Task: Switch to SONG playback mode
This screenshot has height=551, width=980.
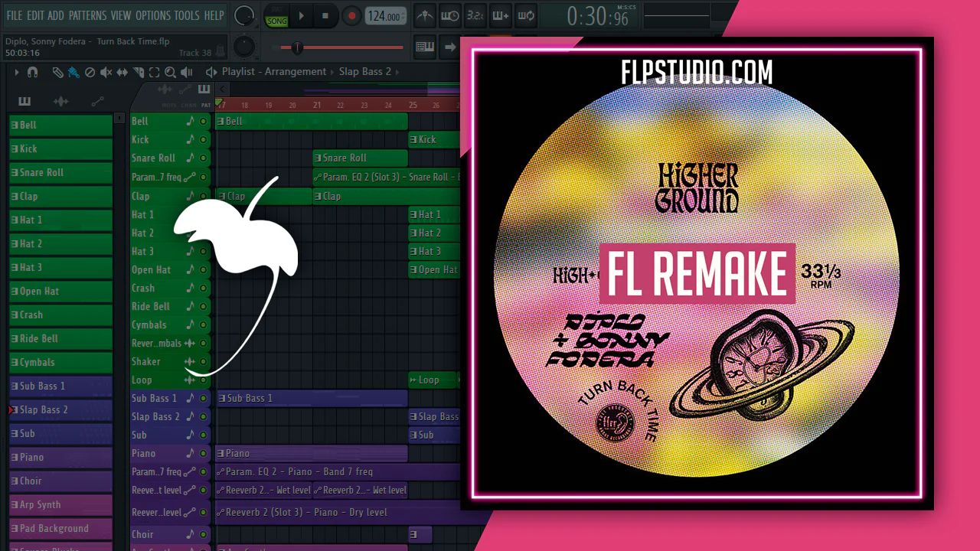Action: pyautogui.click(x=276, y=21)
